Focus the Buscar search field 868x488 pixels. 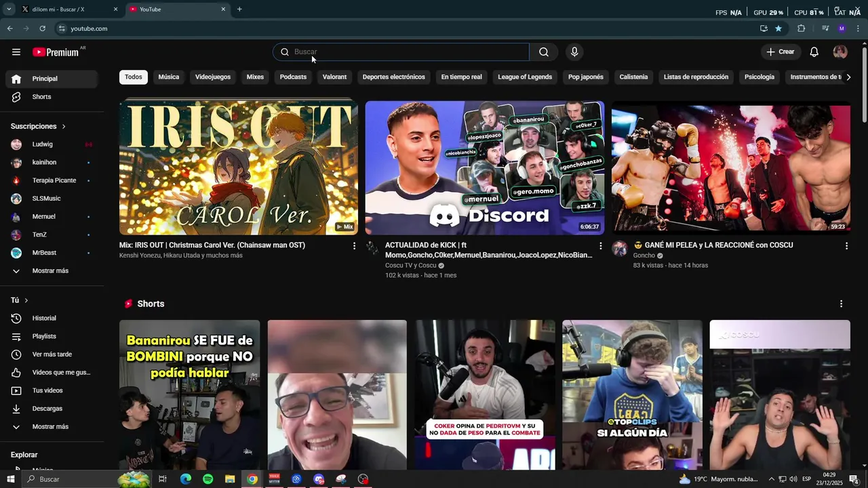pos(401,52)
